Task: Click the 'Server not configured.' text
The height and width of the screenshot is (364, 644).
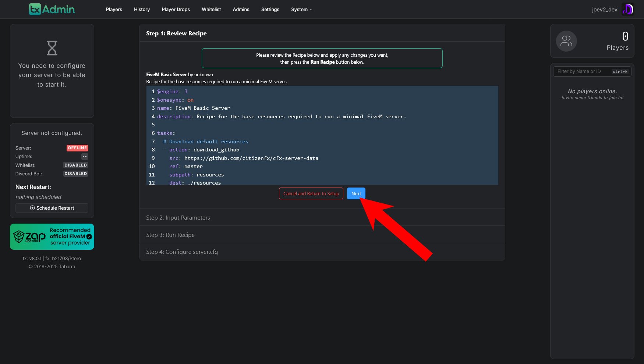Action: [x=52, y=133]
